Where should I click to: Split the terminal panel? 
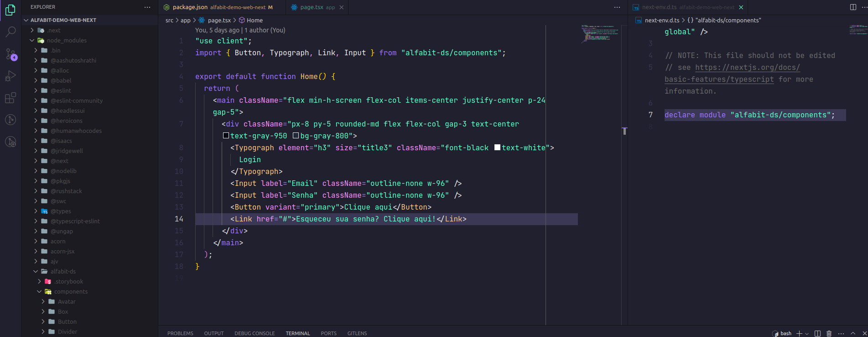pos(817,333)
